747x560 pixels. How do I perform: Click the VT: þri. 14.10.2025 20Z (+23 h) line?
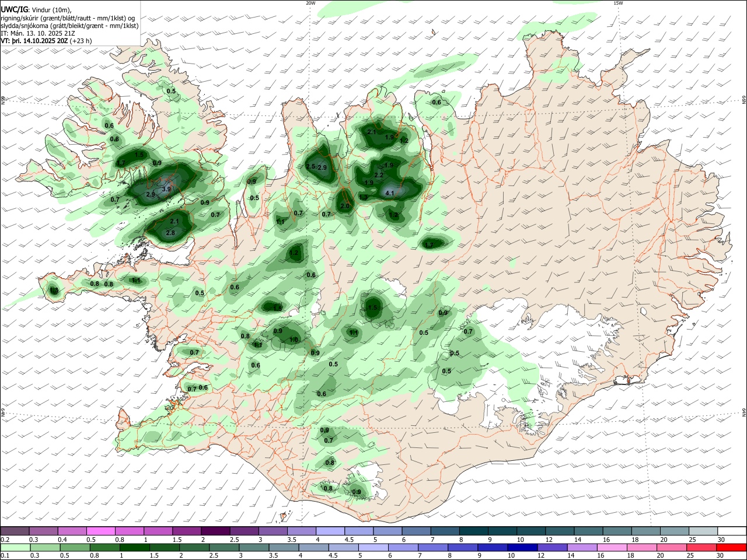click(46, 41)
